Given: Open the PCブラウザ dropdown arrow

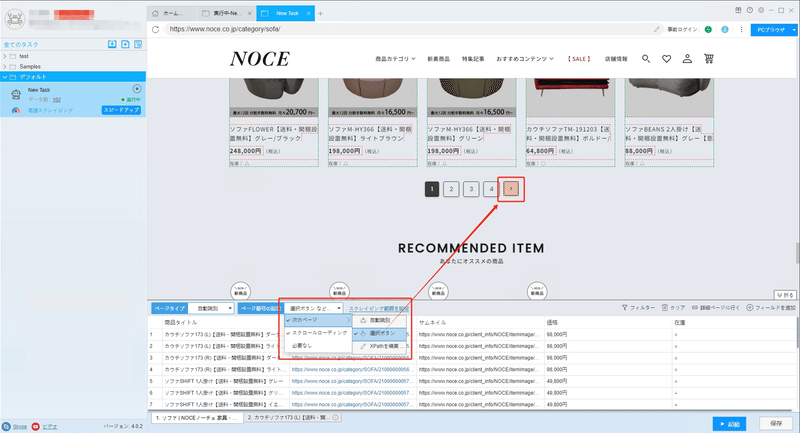Looking at the screenshot, I should 794,30.
